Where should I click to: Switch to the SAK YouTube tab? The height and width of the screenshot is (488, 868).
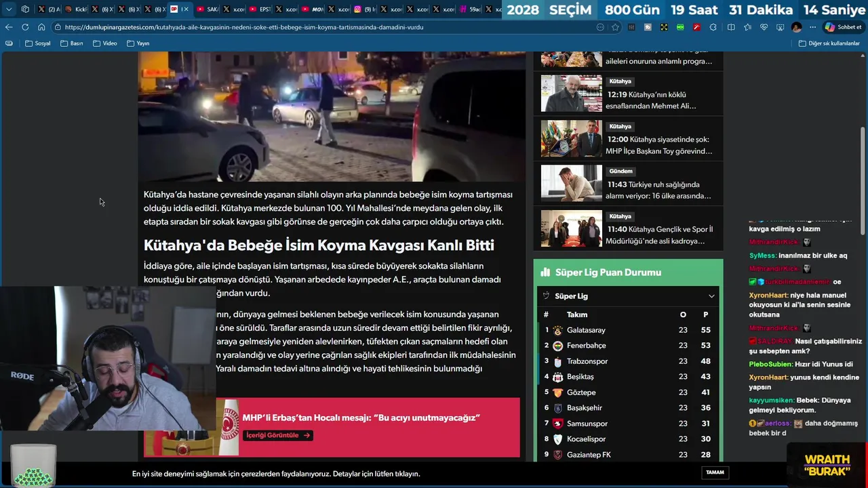(x=207, y=9)
